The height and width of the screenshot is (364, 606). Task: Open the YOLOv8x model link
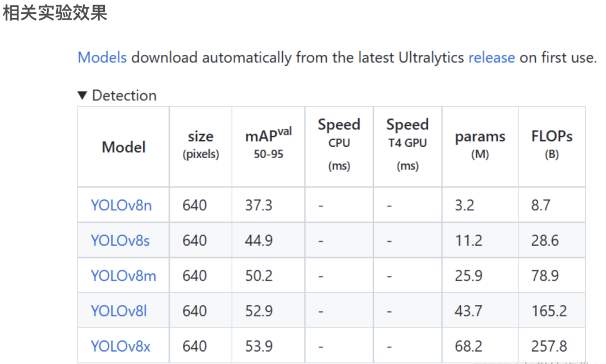pos(121,346)
